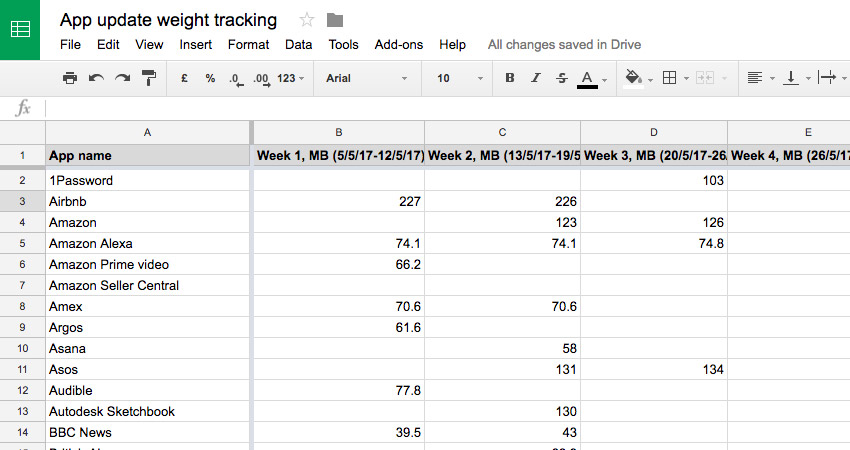The image size is (850, 450).
Task: Click the merge cells icon
Action: 705,78
